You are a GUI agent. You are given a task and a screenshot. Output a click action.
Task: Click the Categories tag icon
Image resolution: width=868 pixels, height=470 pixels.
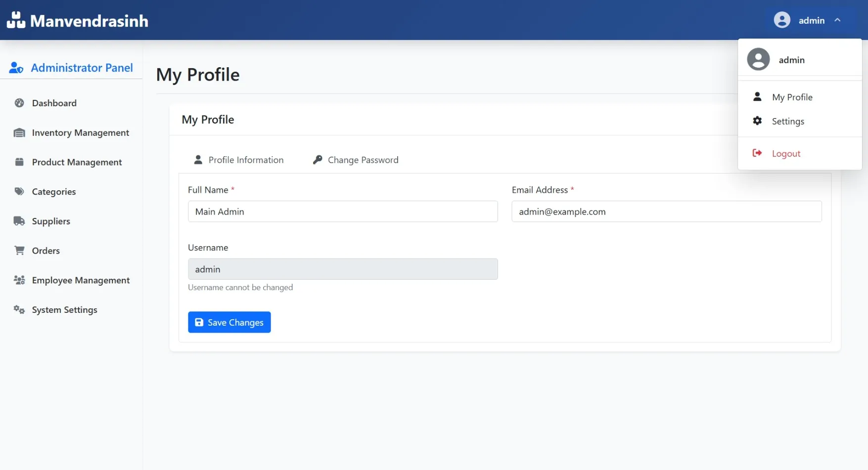(19, 191)
